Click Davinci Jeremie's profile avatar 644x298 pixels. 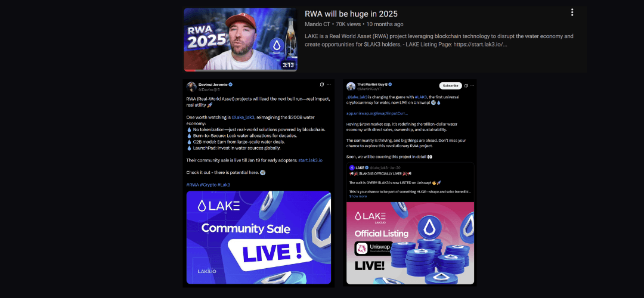191,86
